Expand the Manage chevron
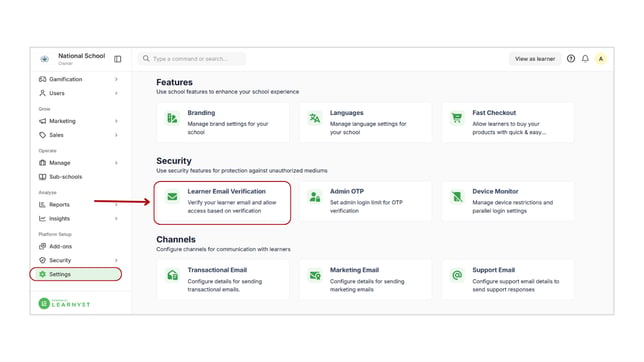 pos(116,163)
